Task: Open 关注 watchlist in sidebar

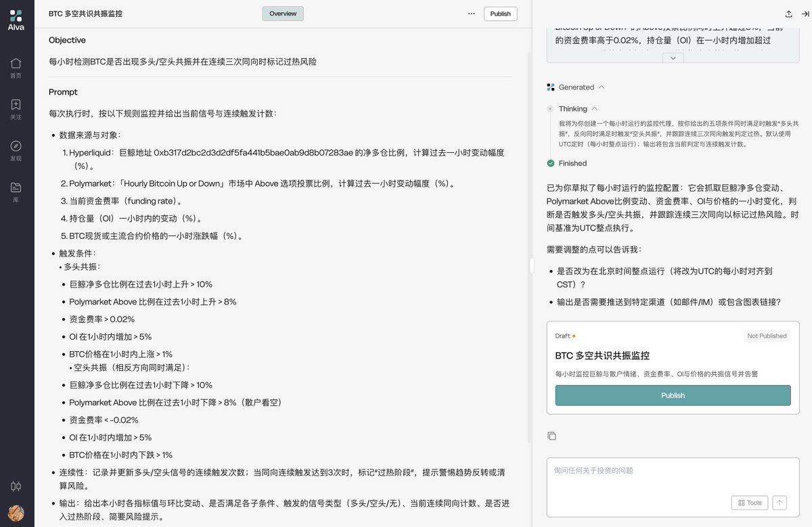Action: pos(16,110)
